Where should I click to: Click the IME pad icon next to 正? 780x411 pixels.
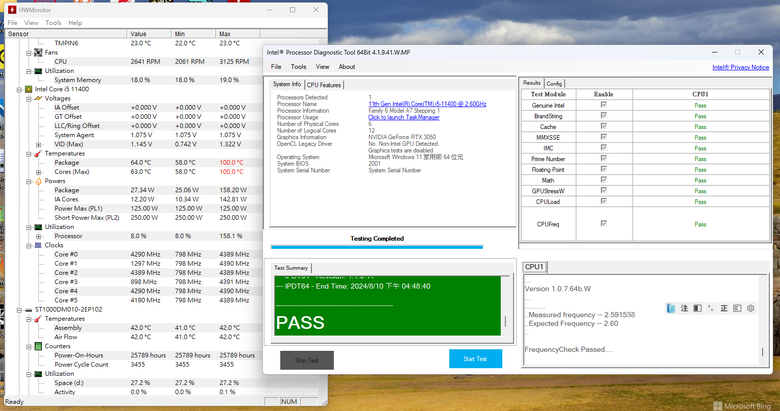pyautogui.click(x=737, y=308)
